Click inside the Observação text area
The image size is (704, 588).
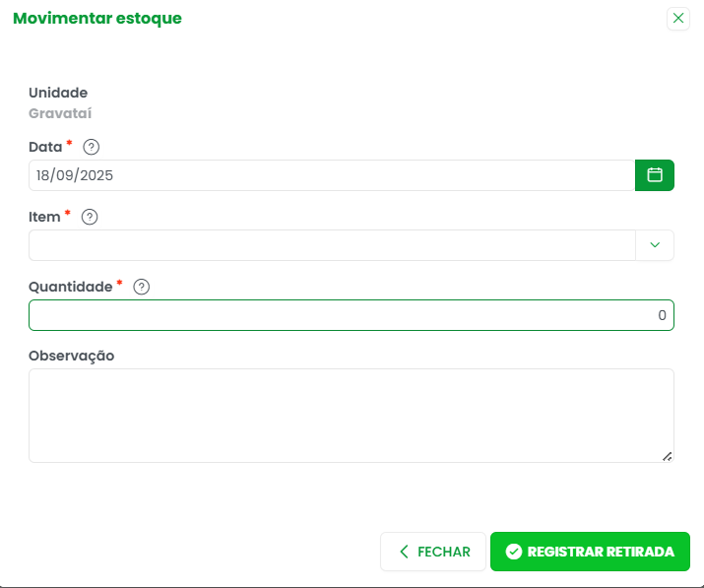point(351,415)
